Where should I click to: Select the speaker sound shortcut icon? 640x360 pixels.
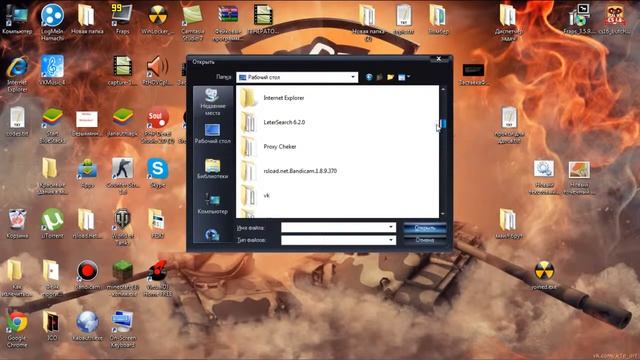point(158,70)
